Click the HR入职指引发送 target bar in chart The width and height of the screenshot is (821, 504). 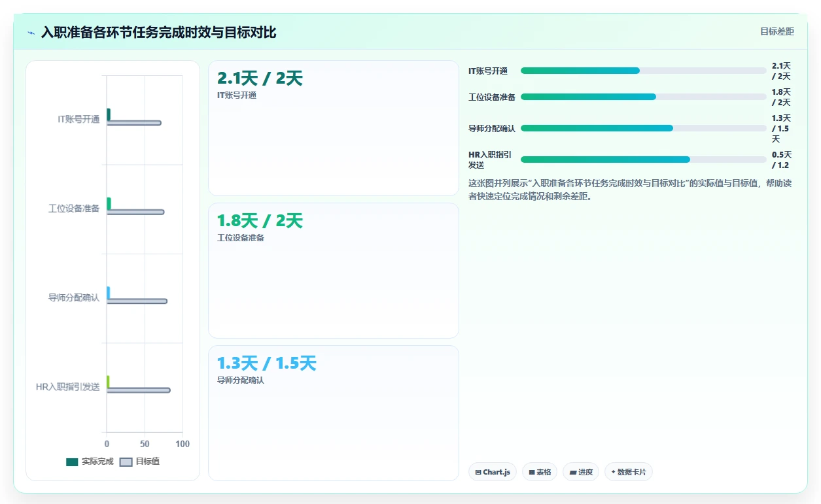[x=139, y=390]
